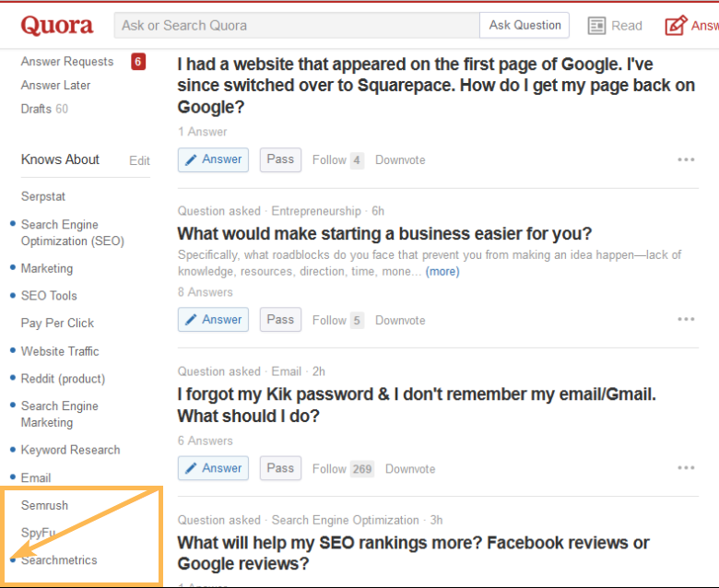
Task: Open the Squarespace first page Google question
Action: (436, 85)
